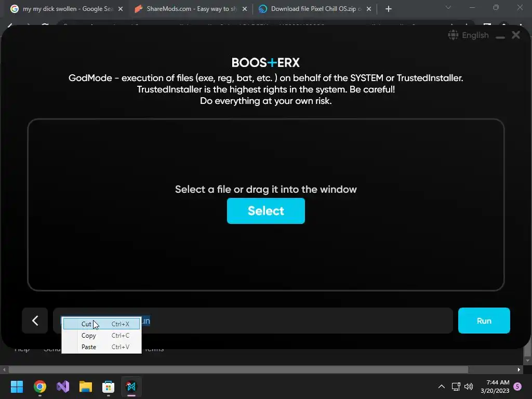This screenshot has height=399, width=532.
Task: Click the blue Run button
Action: pos(484,321)
